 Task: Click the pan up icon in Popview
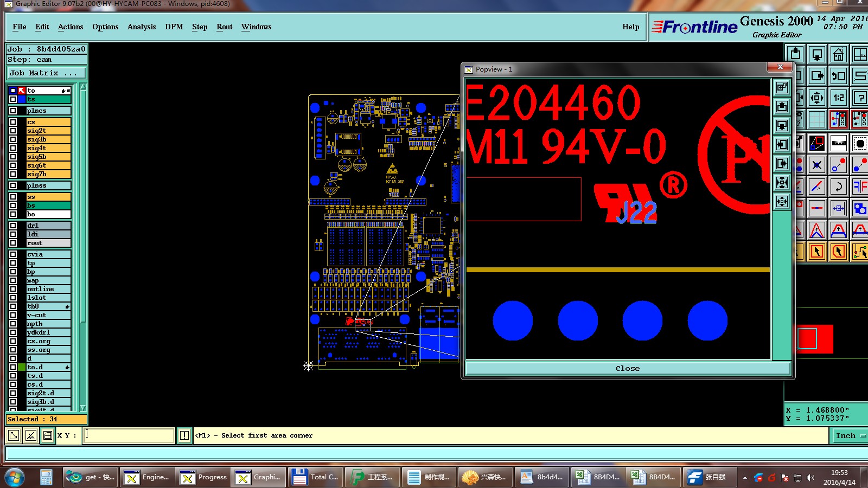[782, 106]
